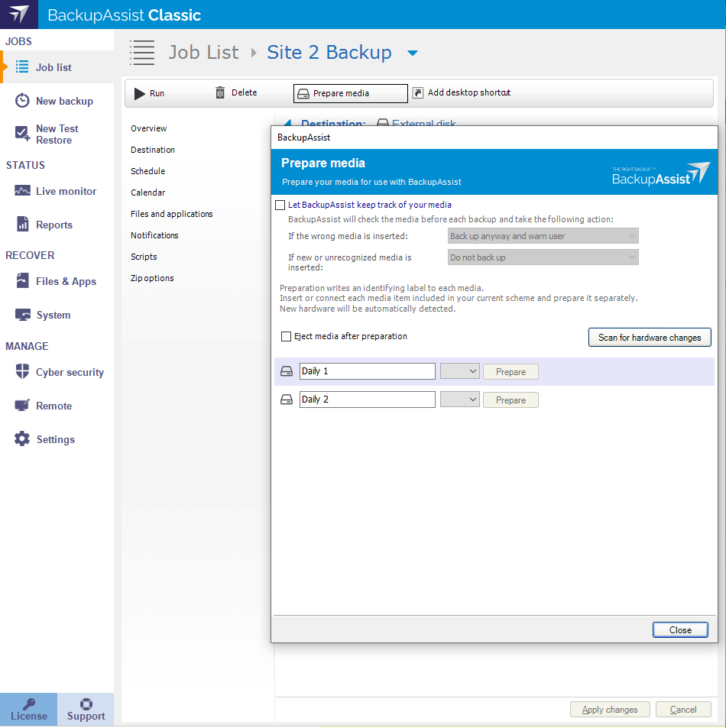The width and height of the screenshot is (726, 728).
Task: Enable Let BackupAssist keep track of media
Action: click(x=280, y=205)
